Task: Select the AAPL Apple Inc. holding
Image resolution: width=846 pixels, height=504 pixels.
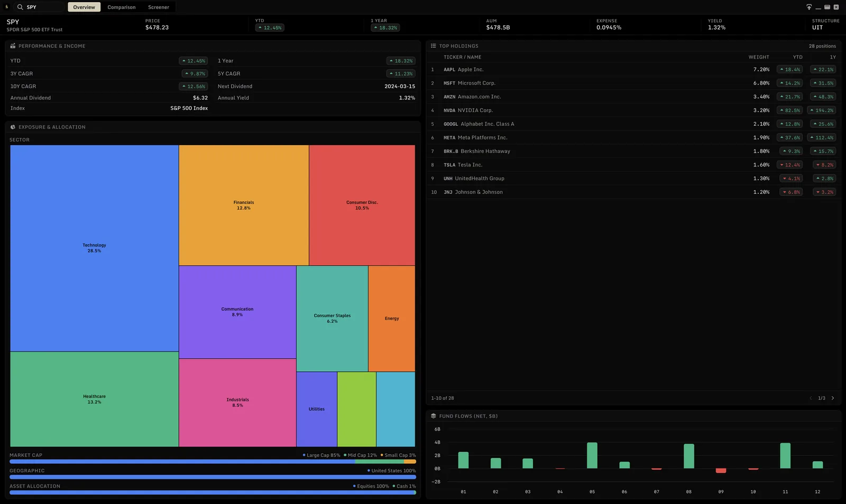Action: (633, 69)
